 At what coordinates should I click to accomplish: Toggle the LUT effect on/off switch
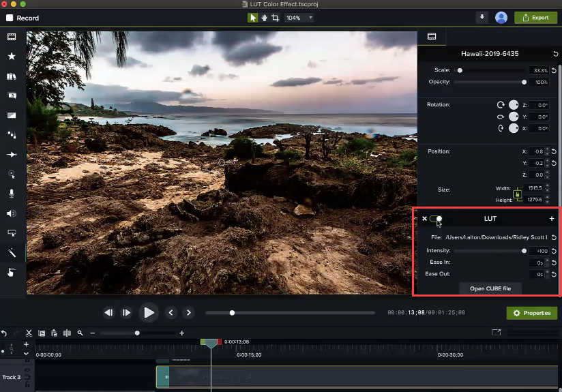pos(437,219)
